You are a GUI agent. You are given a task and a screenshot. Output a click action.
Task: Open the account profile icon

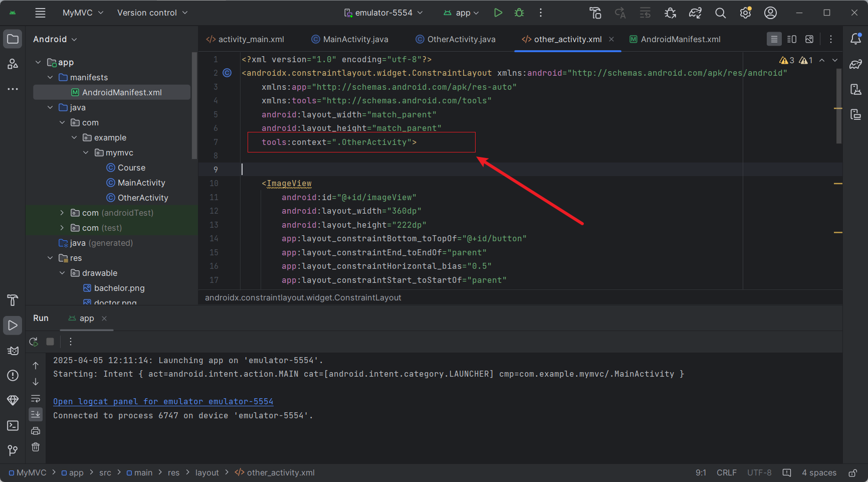(x=770, y=13)
